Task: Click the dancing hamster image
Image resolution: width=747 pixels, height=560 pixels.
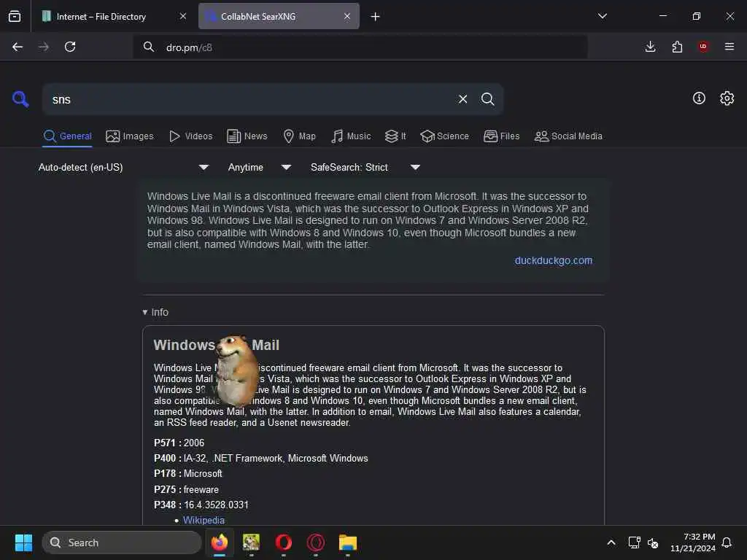Action: pos(236,370)
